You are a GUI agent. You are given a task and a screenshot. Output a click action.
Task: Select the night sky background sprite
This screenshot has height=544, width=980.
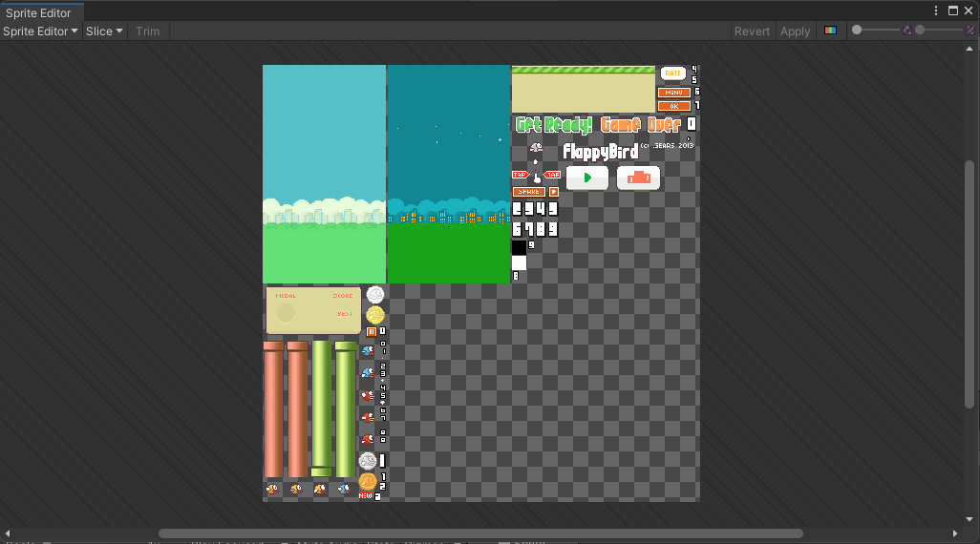[x=449, y=174]
